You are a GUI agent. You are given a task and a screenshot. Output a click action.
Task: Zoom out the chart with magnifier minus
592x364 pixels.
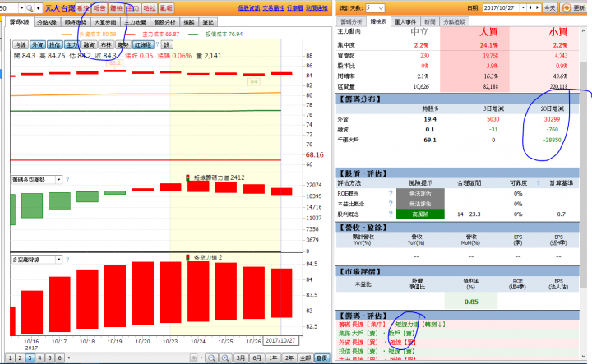pyautogui.click(x=212, y=357)
